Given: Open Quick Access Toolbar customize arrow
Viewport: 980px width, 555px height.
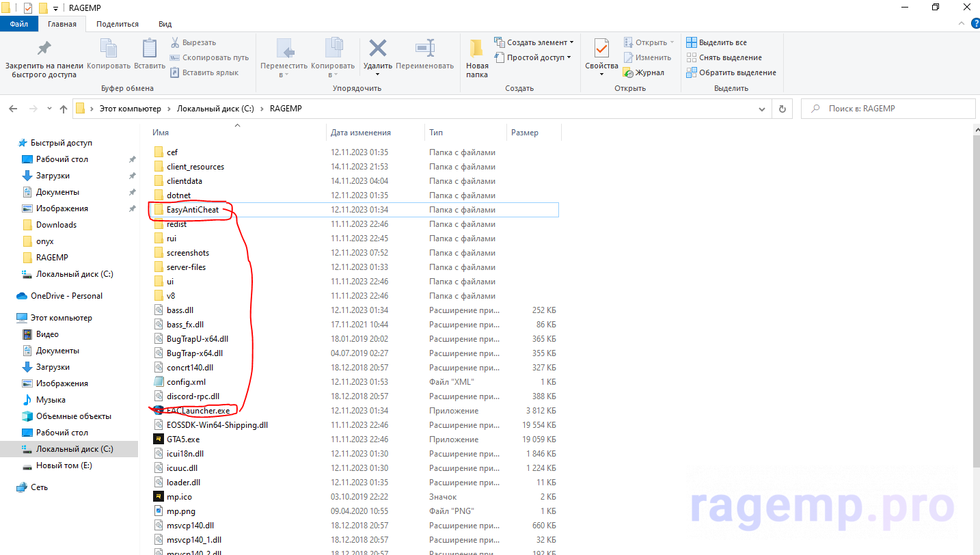Looking at the screenshot, I should (55, 8).
